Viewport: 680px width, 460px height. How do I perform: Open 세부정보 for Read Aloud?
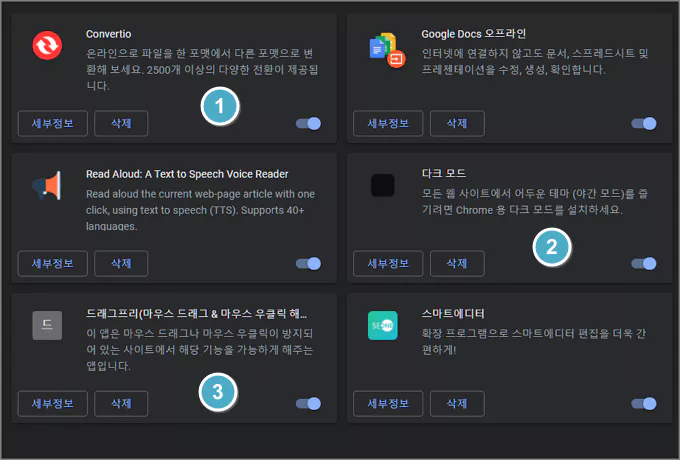point(52,264)
